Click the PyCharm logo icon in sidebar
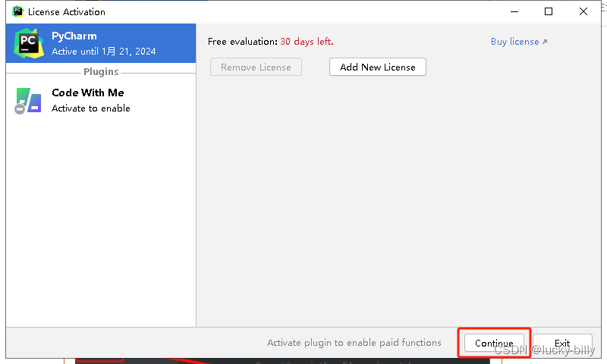 tap(29, 43)
